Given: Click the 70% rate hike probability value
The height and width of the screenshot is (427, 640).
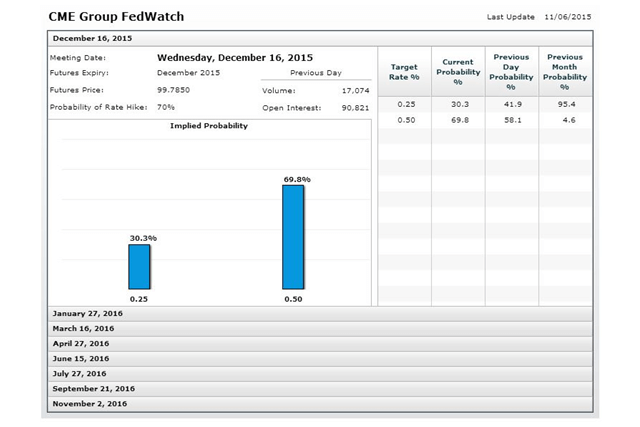Looking at the screenshot, I should (x=166, y=107).
